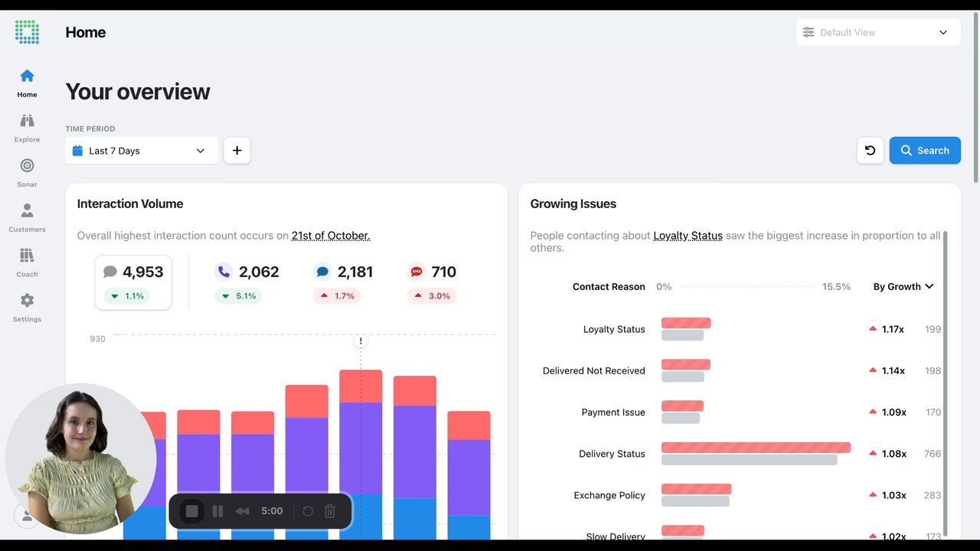Go to Home in the sidebar
This screenshot has height=551, width=980.
[27, 83]
